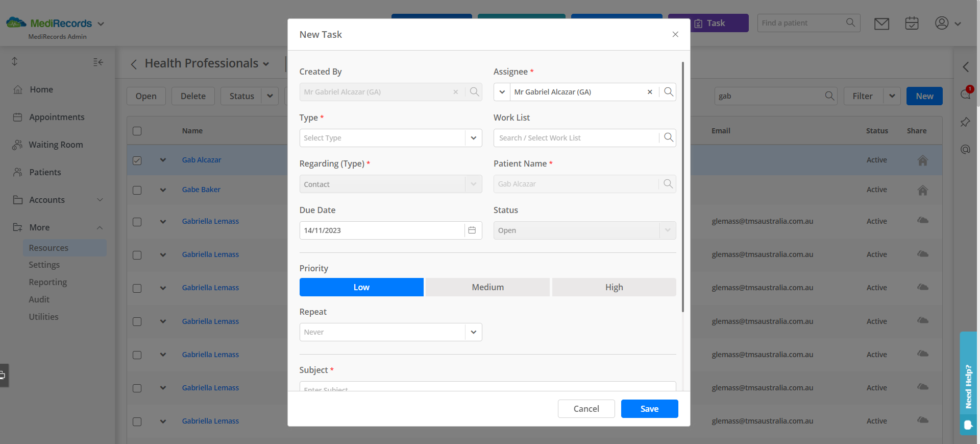This screenshot has width=980, height=444.
Task: Open Utilities submenu item
Action: 43,317
